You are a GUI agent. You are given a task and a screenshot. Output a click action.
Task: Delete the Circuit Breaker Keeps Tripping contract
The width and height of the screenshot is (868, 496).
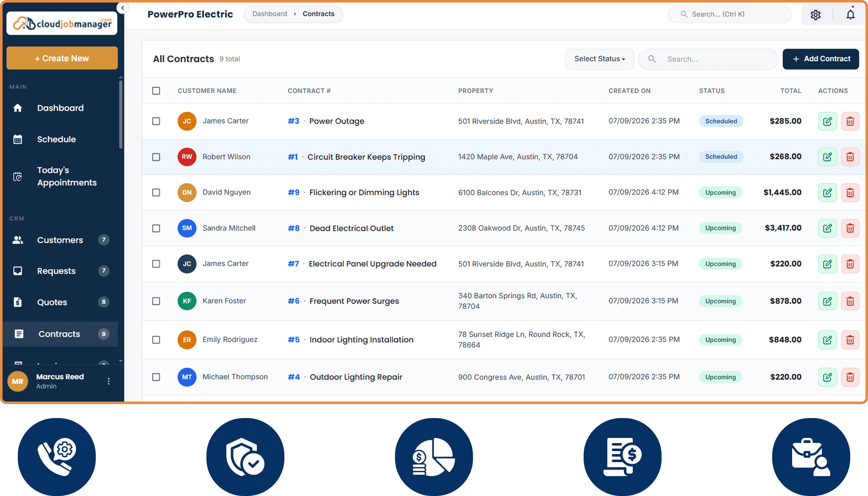pyautogui.click(x=850, y=157)
